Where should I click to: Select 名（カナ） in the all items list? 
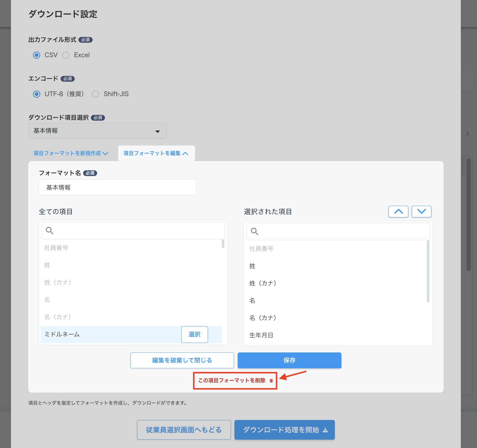[131, 317]
